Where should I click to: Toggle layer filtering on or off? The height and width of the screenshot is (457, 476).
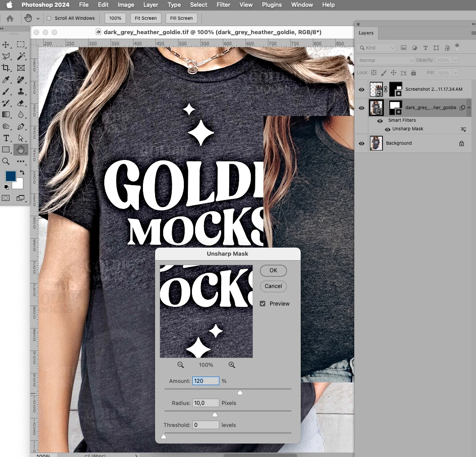pyautogui.click(x=457, y=47)
